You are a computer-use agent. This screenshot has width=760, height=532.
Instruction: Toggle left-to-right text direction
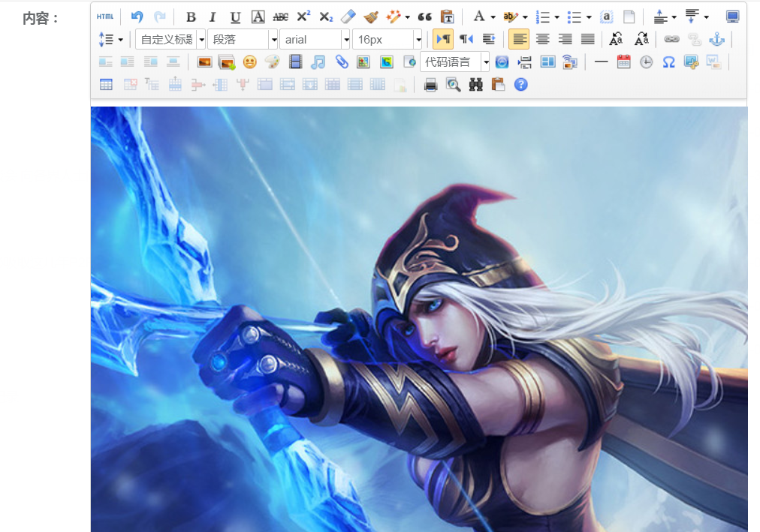[443, 39]
